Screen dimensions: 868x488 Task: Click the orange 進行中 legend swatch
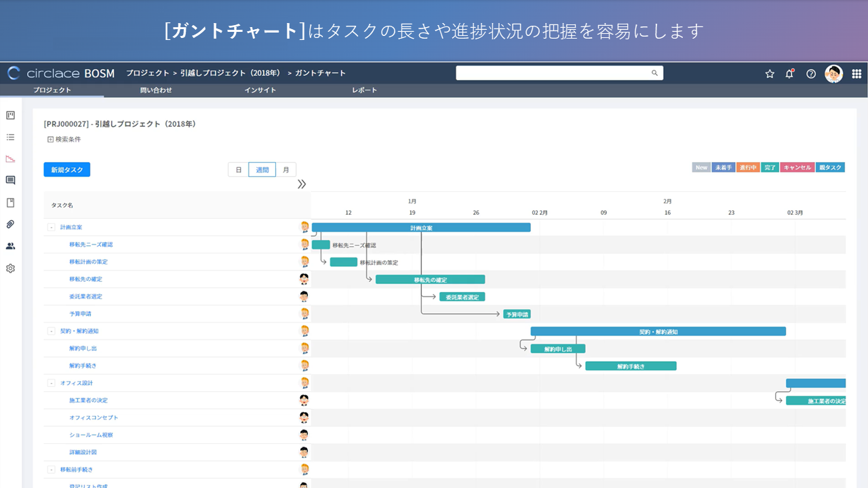tap(748, 167)
